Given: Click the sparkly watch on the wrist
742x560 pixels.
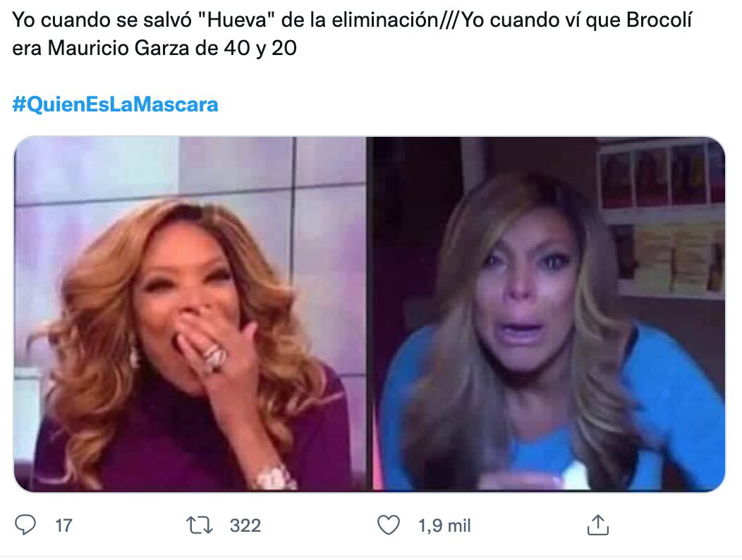Looking at the screenshot, I should (274, 477).
